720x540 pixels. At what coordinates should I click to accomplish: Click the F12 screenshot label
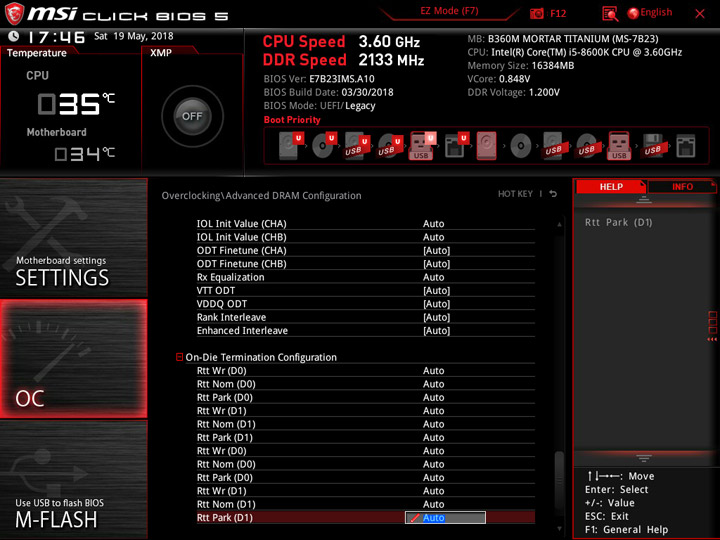pyautogui.click(x=558, y=13)
